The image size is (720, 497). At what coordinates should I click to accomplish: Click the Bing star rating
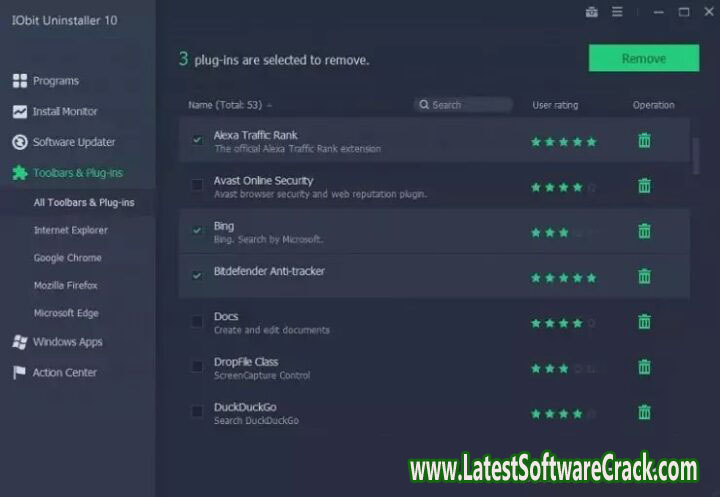563,232
